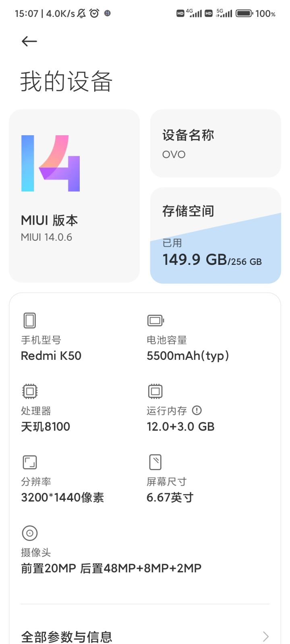Tap the battery capacity icon
This screenshot has width=290, height=644.
pyautogui.click(x=155, y=321)
